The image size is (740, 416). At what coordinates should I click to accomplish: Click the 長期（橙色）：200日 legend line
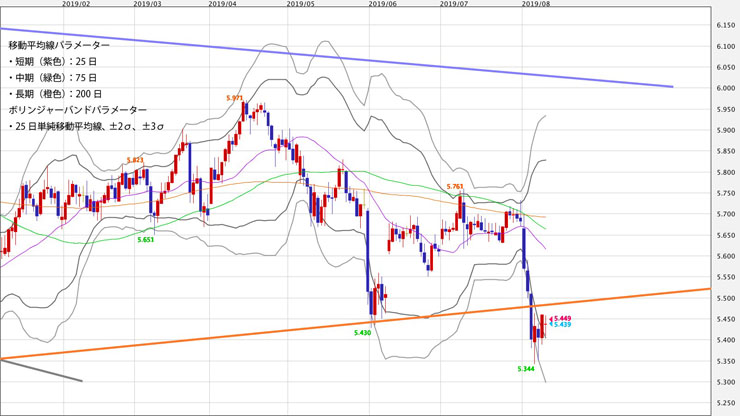(55, 94)
